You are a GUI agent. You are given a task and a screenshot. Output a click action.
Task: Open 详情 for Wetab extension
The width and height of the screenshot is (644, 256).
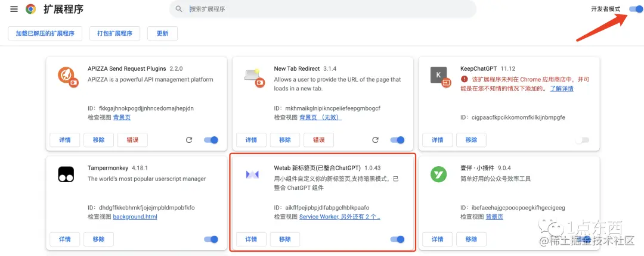point(252,239)
